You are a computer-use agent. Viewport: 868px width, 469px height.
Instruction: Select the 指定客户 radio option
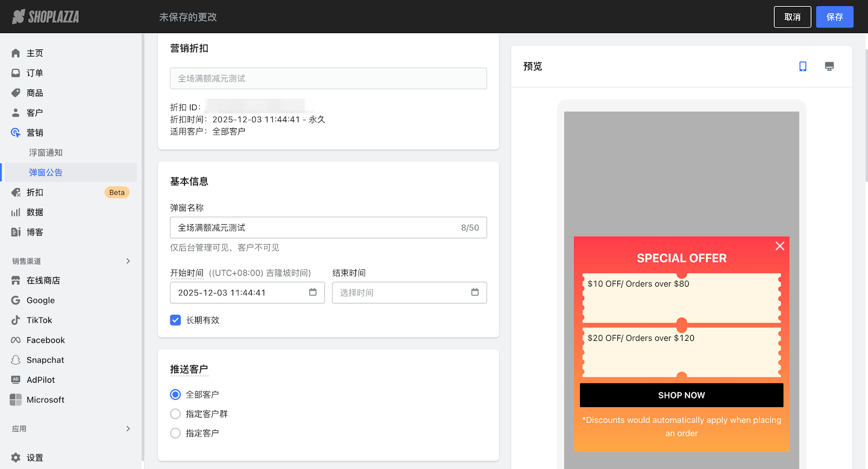pos(175,433)
